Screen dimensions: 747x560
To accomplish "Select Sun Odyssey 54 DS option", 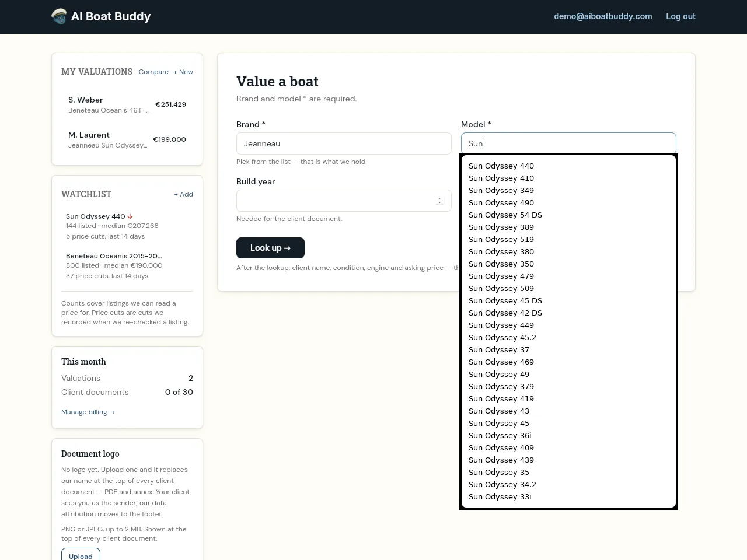I will [x=568, y=215].
